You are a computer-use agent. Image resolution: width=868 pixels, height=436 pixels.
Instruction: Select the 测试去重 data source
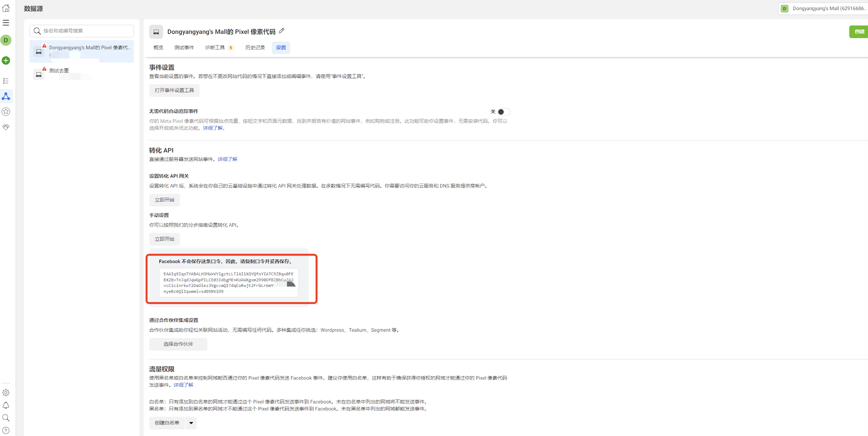(x=81, y=73)
